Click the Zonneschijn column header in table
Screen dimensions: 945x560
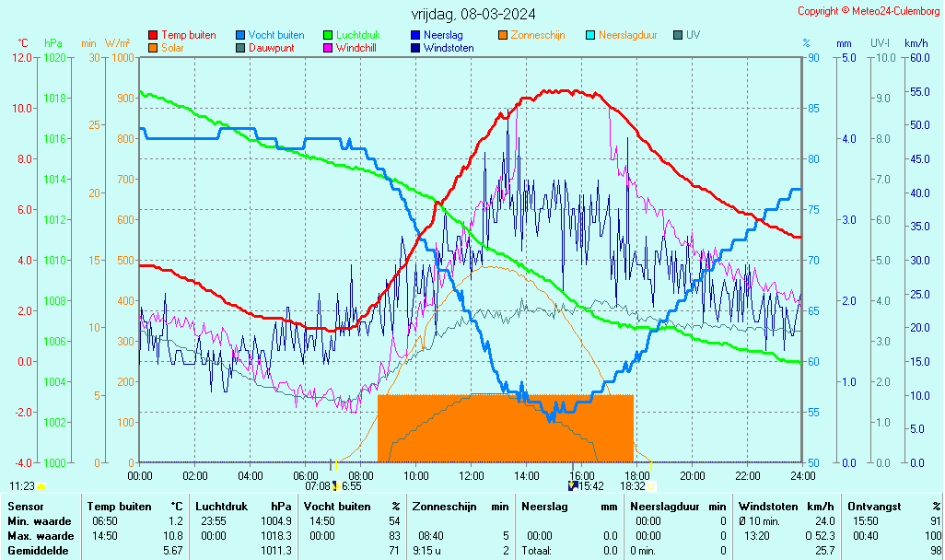446,506
